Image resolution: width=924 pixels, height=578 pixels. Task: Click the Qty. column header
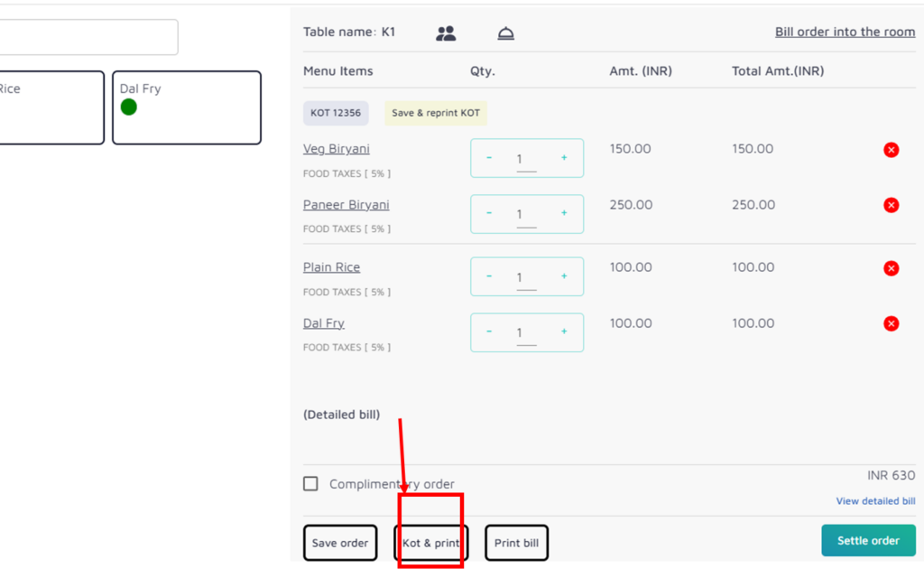(483, 71)
